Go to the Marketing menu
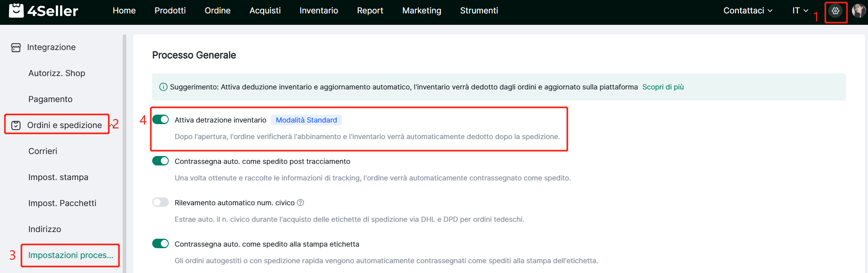 [422, 11]
